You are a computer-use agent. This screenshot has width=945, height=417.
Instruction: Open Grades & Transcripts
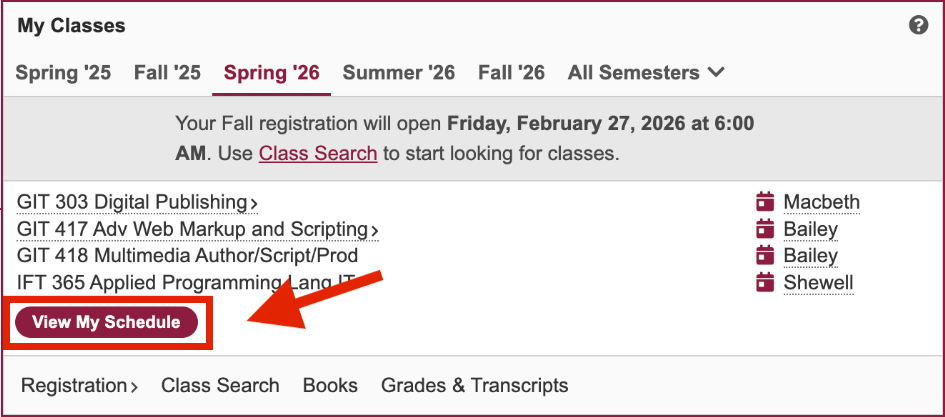(x=474, y=385)
